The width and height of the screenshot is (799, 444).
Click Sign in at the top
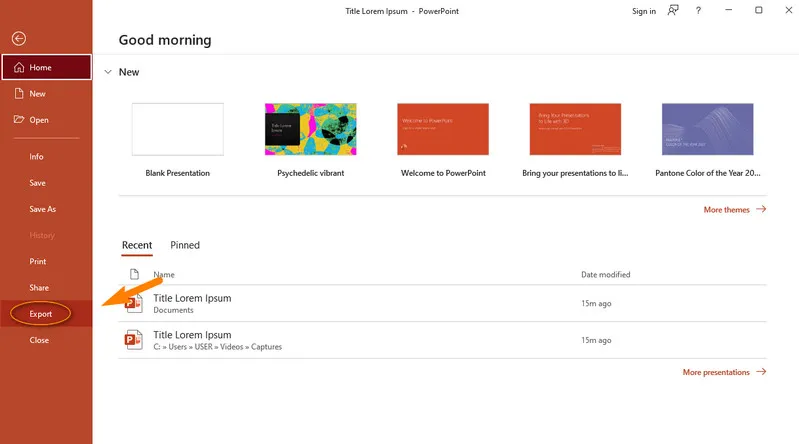tap(644, 11)
